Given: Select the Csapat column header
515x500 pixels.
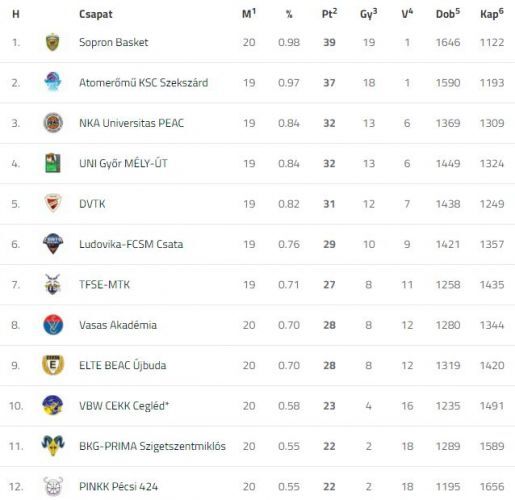Looking at the screenshot, I should 96,14.
